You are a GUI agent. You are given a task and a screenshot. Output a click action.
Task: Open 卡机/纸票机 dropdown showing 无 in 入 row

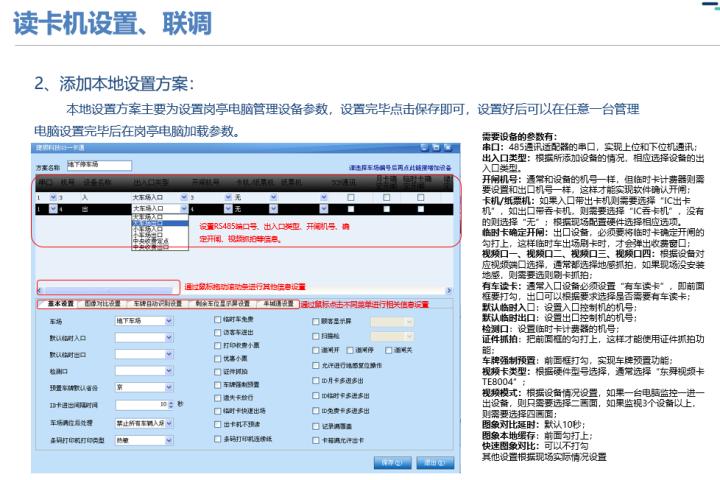click(273, 197)
